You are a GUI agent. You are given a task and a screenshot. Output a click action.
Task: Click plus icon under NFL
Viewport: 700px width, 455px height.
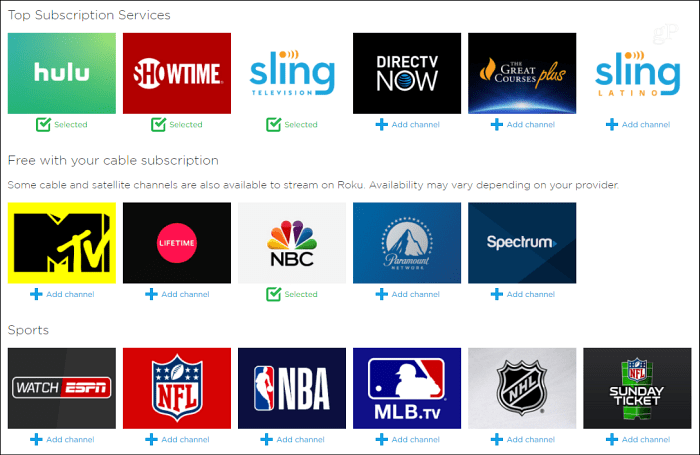coord(151,439)
